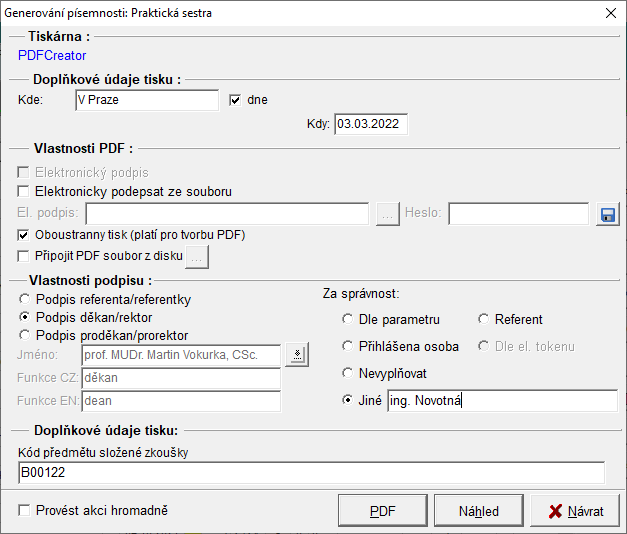The width and height of the screenshot is (627, 534).
Task: Open browse dialog for Připojit PDF soubor
Action: click(198, 257)
